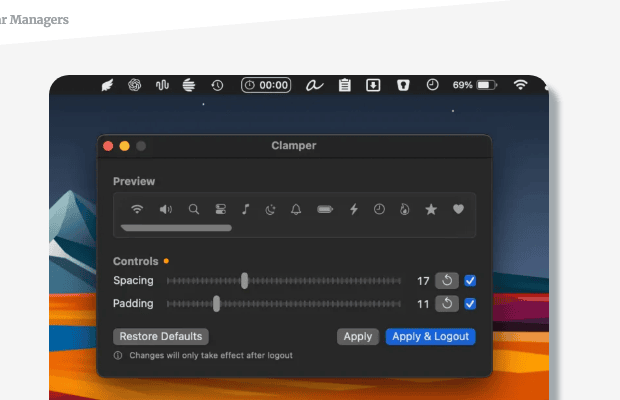Click the Wi-Fi icon in Clamper preview

pos(137,209)
